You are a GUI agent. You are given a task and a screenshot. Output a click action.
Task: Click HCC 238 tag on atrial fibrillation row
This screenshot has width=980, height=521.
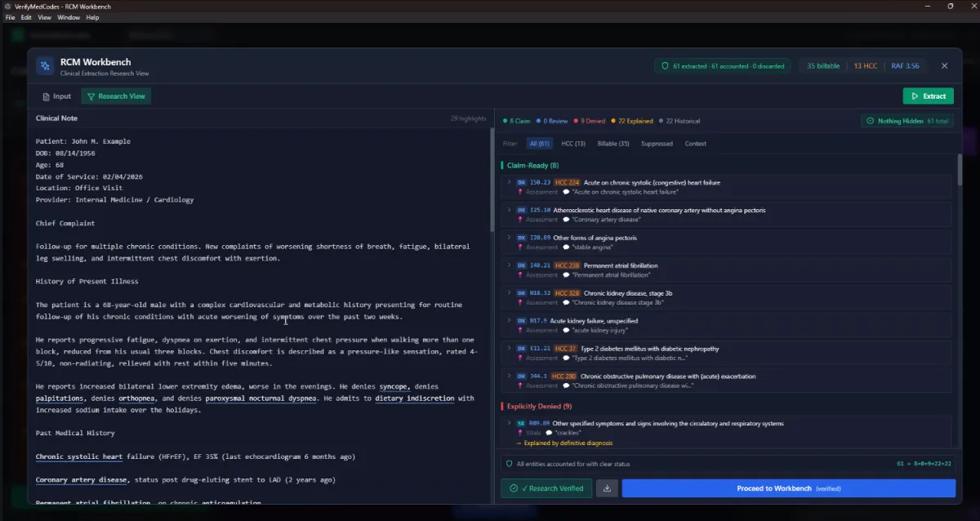point(567,266)
